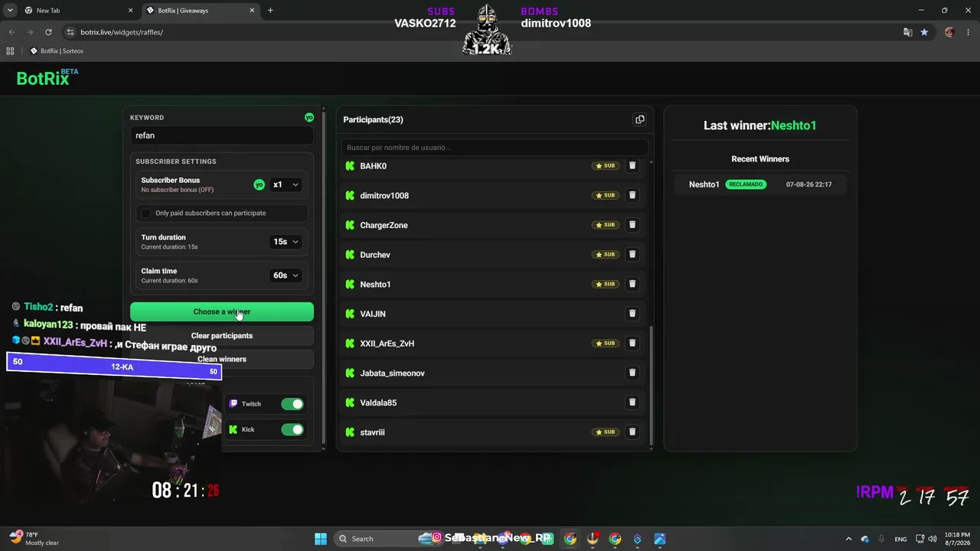Click the trash icon next to Valdala85

click(632, 402)
